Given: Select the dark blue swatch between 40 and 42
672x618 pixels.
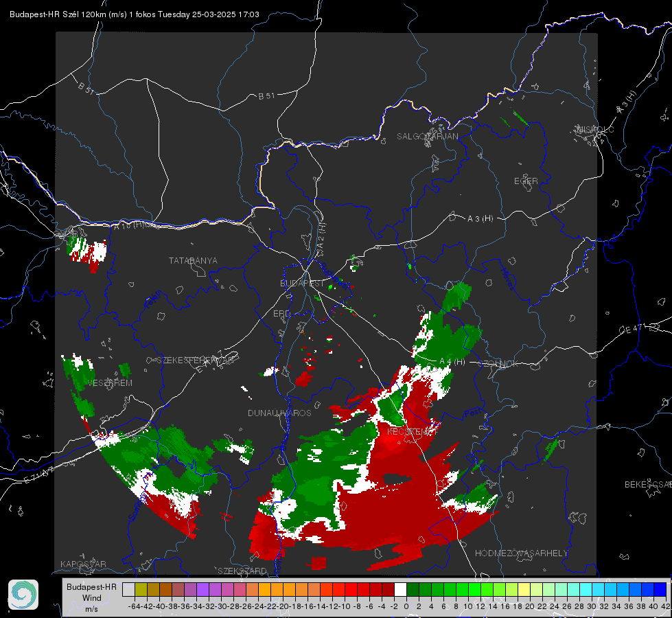Looking at the screenshot, I should [660, 589].
